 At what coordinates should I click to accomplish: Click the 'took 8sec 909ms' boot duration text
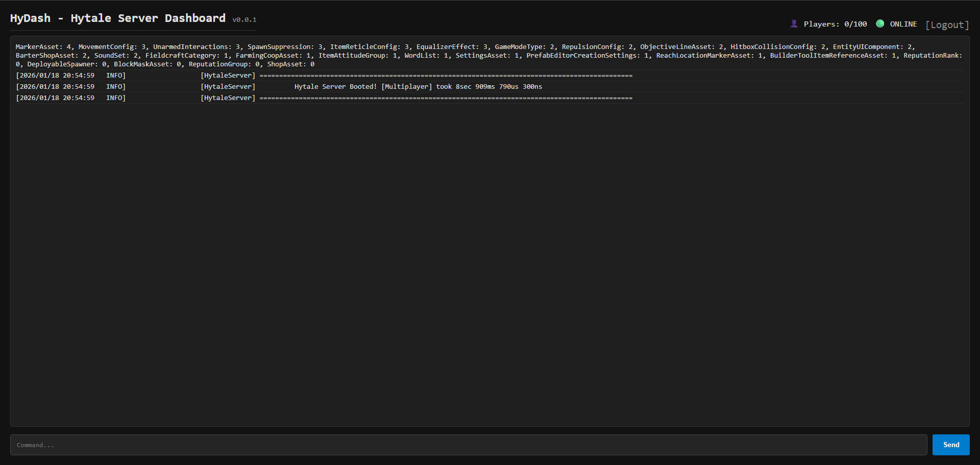[465, 87]
